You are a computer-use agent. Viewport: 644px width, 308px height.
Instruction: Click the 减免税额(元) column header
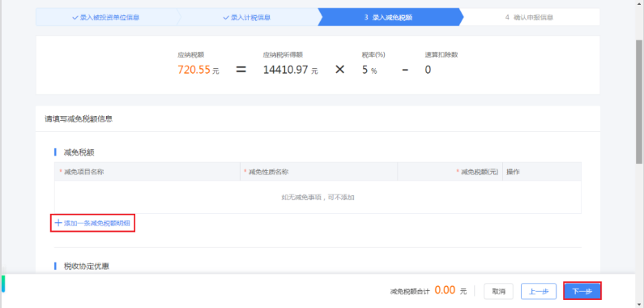point(450,172)
